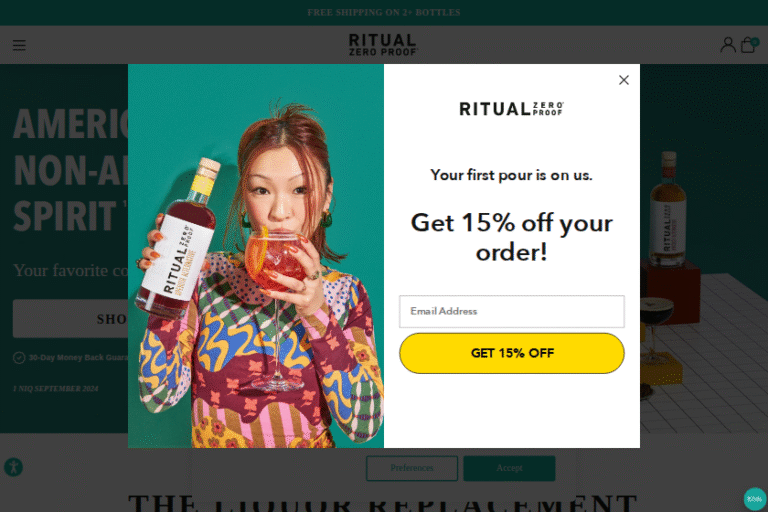Image resolution: width=768 pixels, height=512 pixels.
Task: Open the user account icon
Action: coord(728,45)
